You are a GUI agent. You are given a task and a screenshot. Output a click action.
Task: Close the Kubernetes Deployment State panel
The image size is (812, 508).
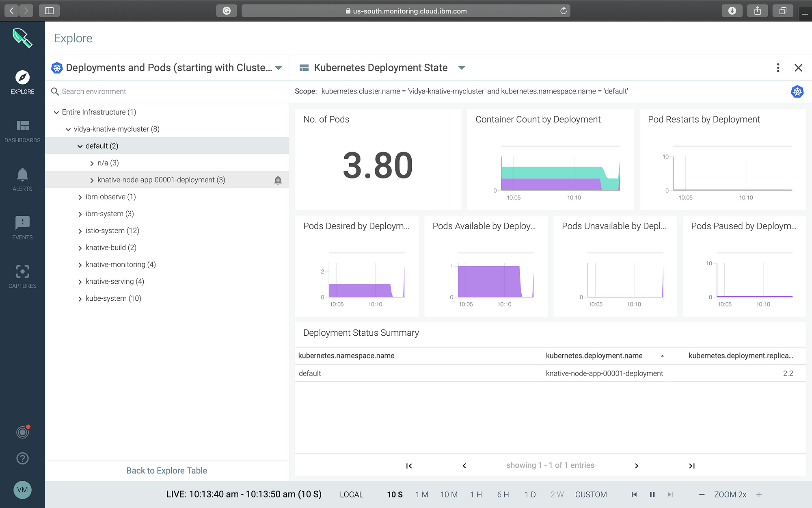[798, 68]
